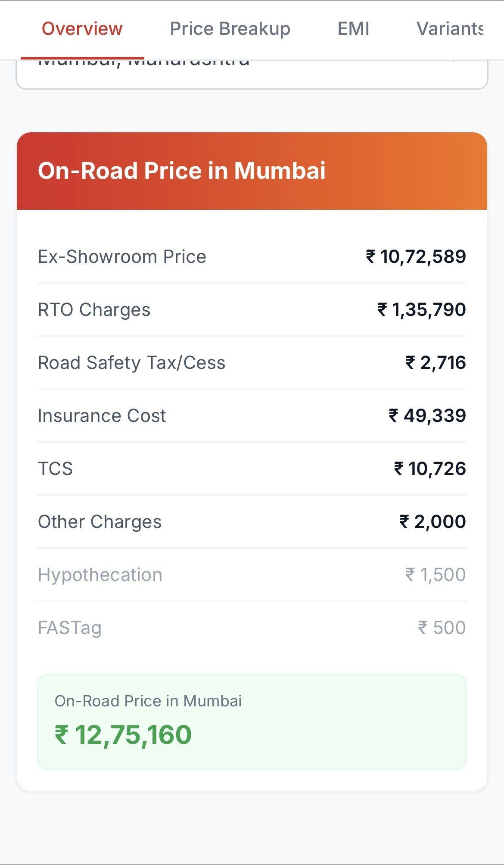Toggle the Hypothecation optional charge row
This screenshot has height=865, width=504.
click(252, 575)
